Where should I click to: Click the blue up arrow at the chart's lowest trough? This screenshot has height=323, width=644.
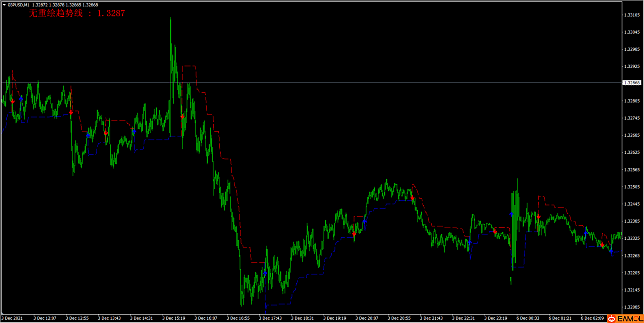pyautogui.click(x=265, y=273)
